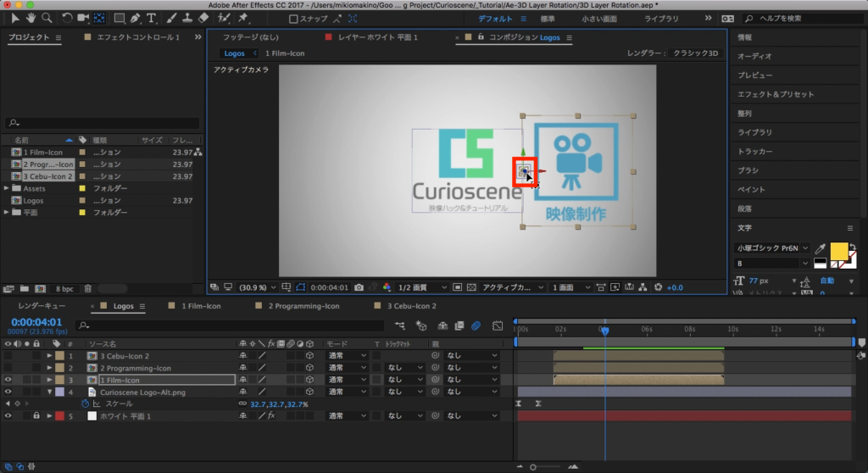This screenshot has height=473, width=868.
Task: Select the Zoom magnifier tool
Action: [47, 18]
